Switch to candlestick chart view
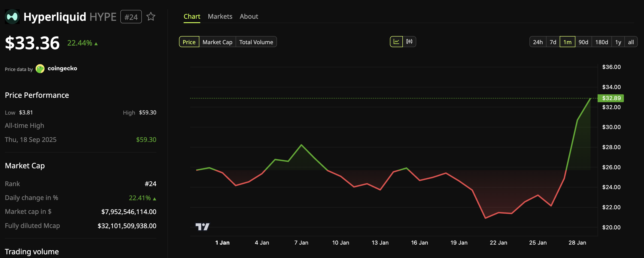 pos(409,42)
